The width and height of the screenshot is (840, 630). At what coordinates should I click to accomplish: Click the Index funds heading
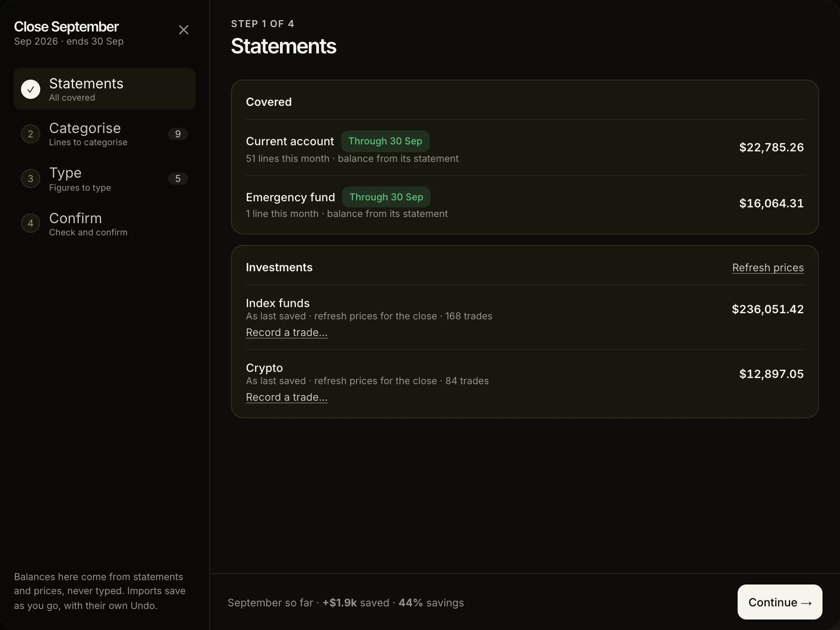pos(278,303)
